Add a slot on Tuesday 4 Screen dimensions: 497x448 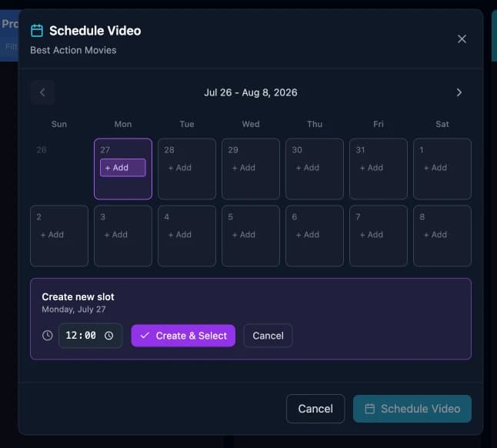coord(180,235)
